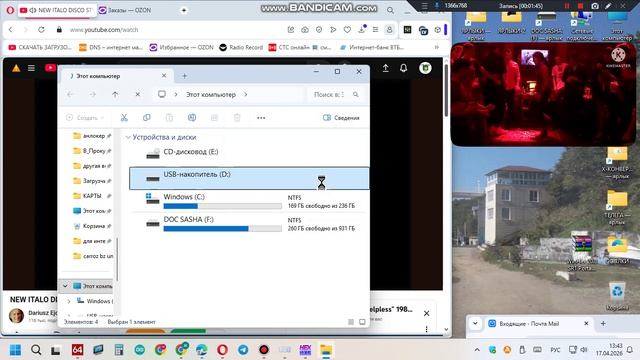Open КАРТЫ folder in navigation pane
The image size is (640, 360).
91,196
